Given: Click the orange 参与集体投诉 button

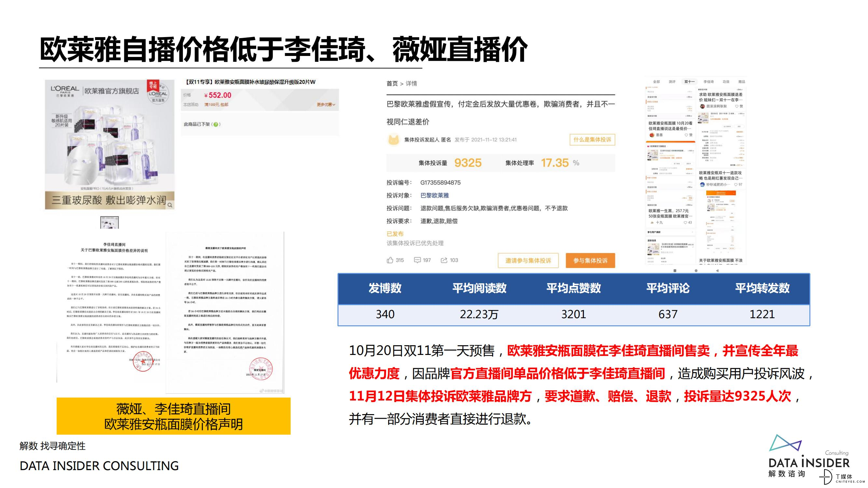Looking at the screenshot, I should coord(590,260).
